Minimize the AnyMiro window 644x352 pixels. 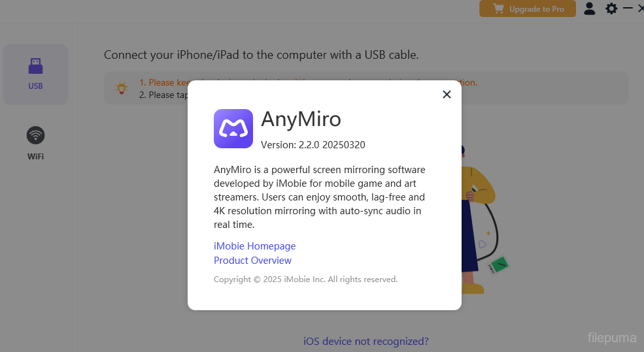tap(628, 8)
